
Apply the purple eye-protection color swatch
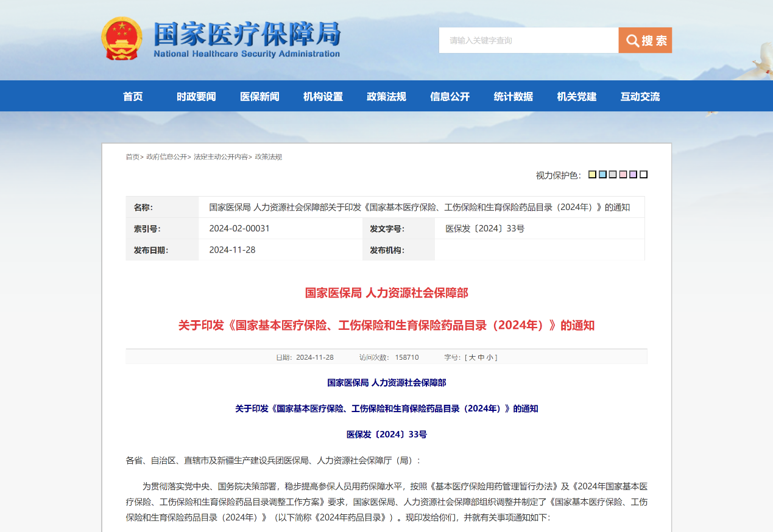click(x=634, y=175)
